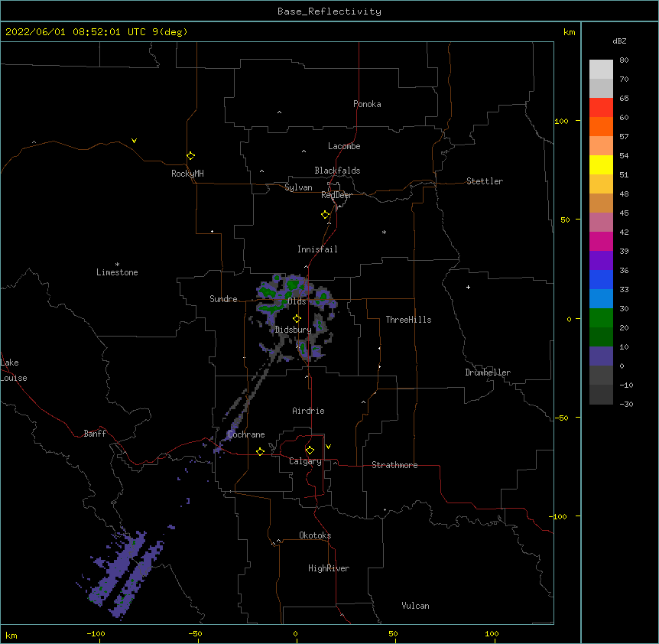Click the Base_Reflectivity title

coord(329,11)
